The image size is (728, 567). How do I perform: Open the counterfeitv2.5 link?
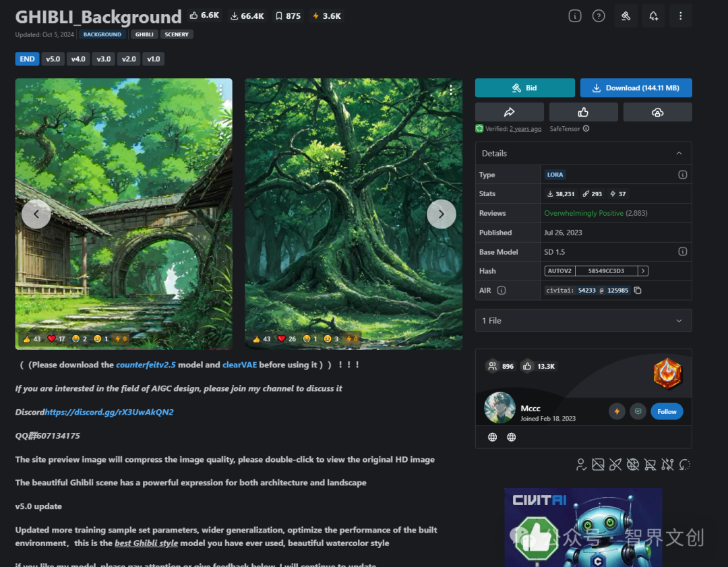pos(146,365)
